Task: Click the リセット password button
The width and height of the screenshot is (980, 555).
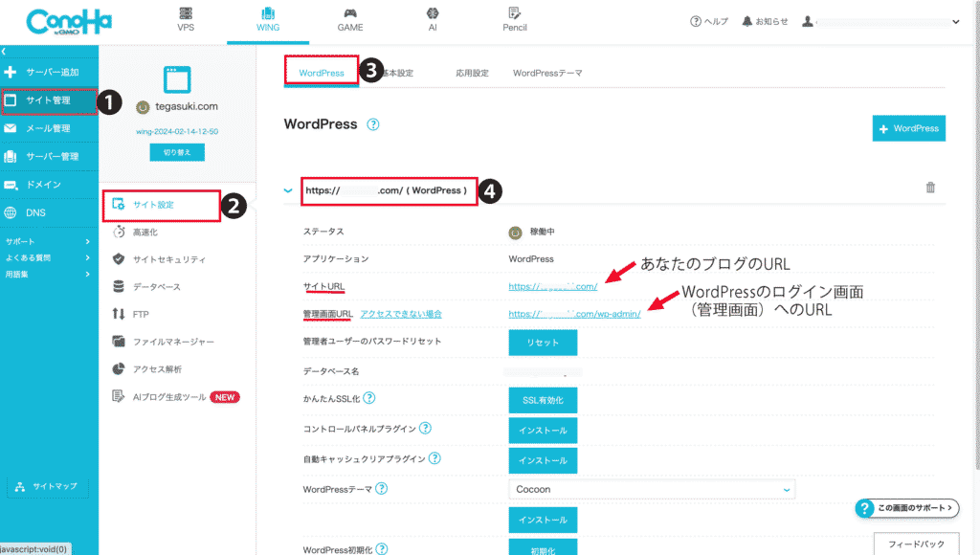Action: (542, 342)
